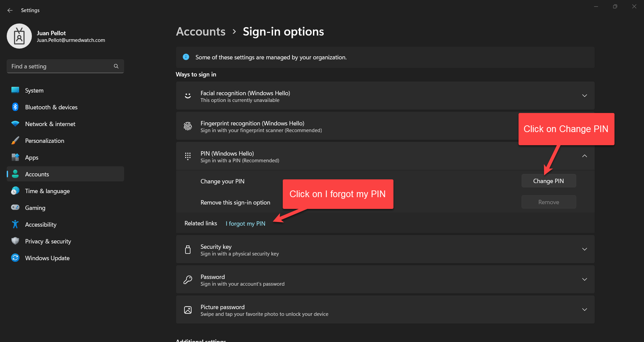644x342 pixels.
Task: Click the Juan Pellot profile avatar
Action: coord(19,36)
